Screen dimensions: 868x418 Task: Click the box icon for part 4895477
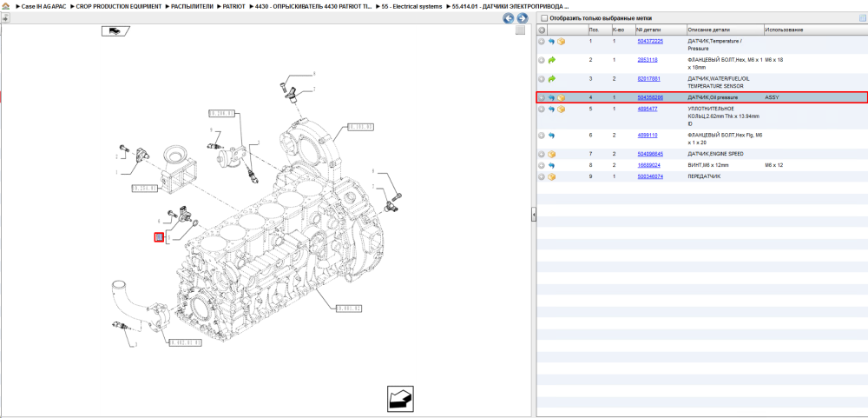[562, 109]
